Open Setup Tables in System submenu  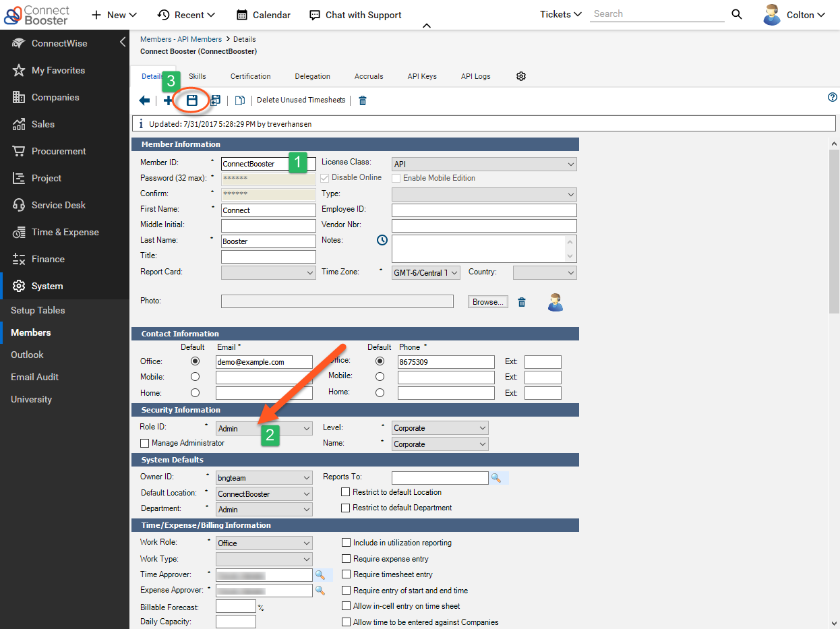[x=38, y=310]
